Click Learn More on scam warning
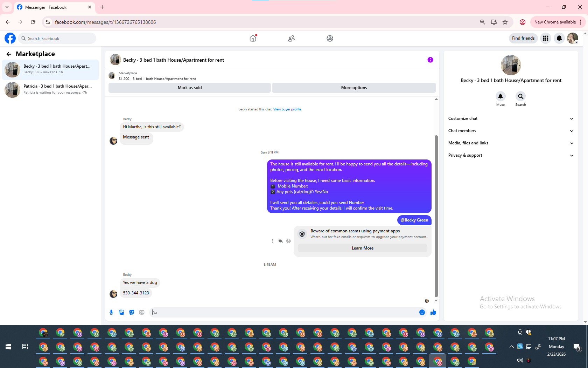This screenshot has width=588, height=368. 363,248
